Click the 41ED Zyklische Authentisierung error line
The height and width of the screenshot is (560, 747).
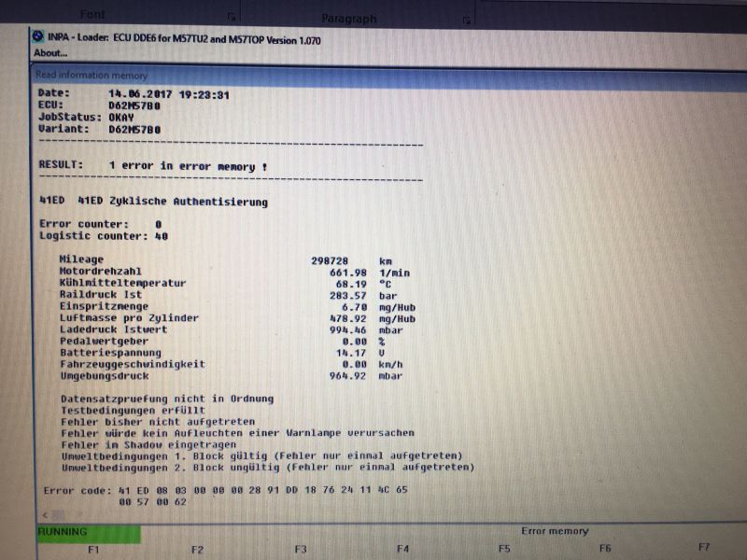[153, 202]
